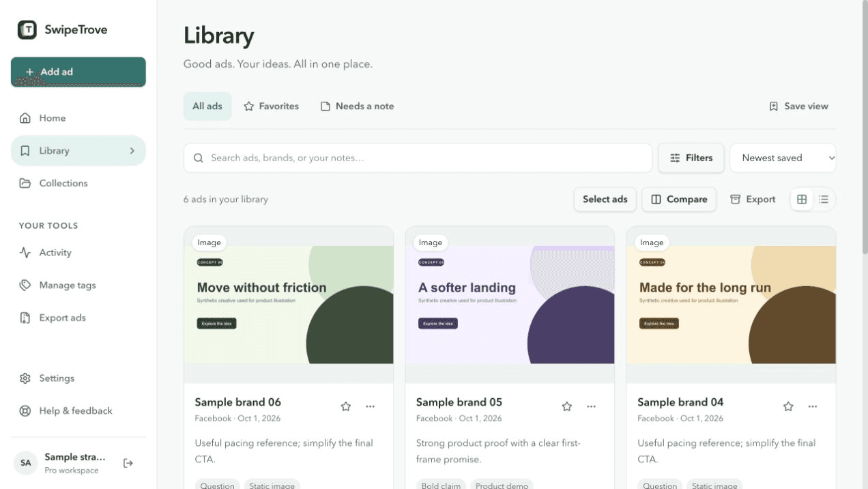
Task: Click the Compare button
Action: (679, 199)
